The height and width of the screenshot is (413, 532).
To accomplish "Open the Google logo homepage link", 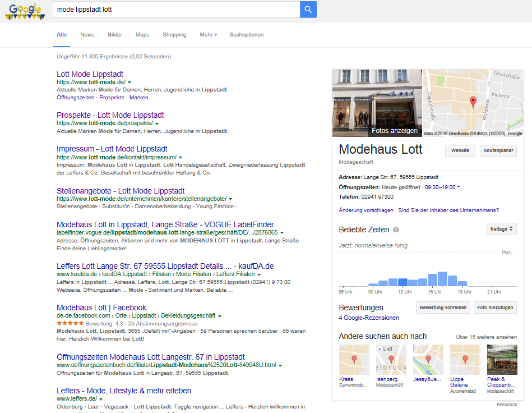I will (25, 11).
